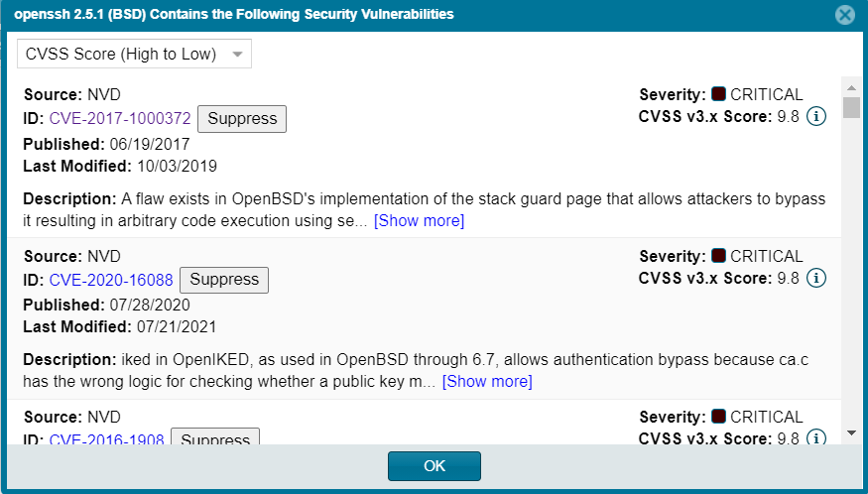Suppress CVE-2017-1000372 vulnerability
868x494 pixels.
click(242, 118)
